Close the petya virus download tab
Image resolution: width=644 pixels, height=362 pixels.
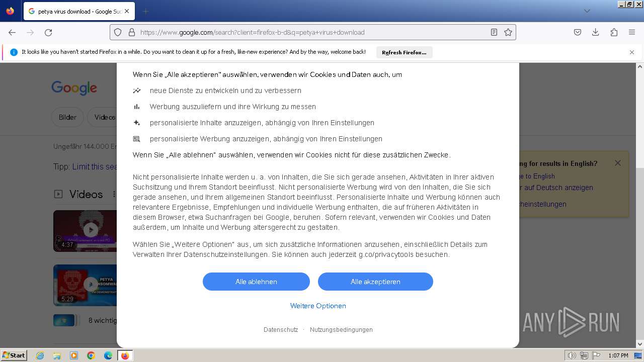pos(126,11)
